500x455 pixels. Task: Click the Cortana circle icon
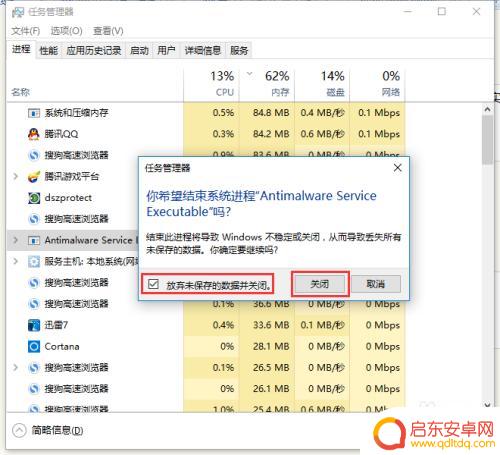pyautogui.click(x=34, y=346)
